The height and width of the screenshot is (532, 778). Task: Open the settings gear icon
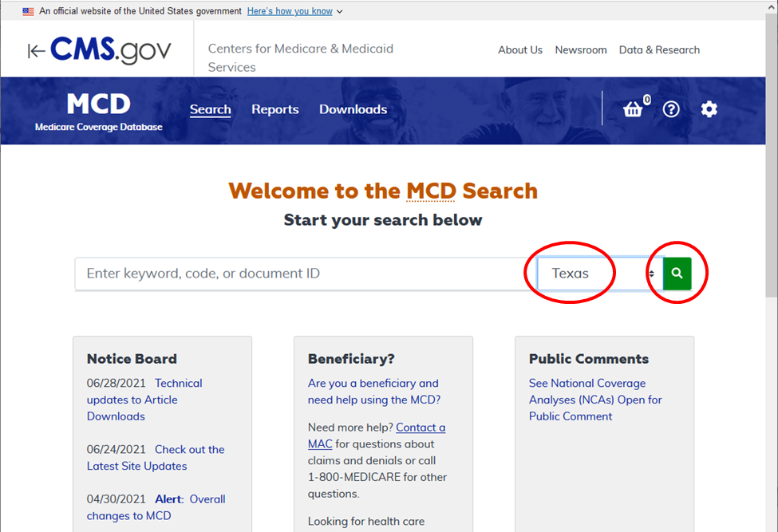pyautogui.click(x=709, y=109)
